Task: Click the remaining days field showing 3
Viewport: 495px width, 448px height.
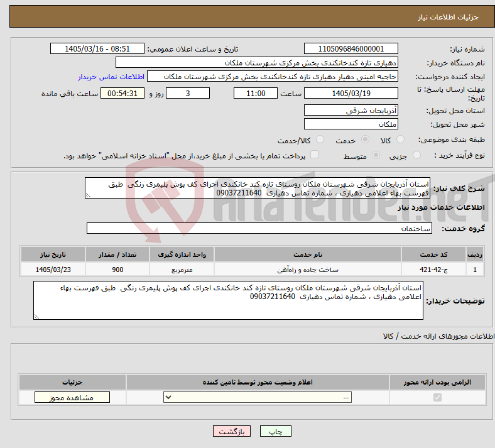Action: (x=188, y=93)
